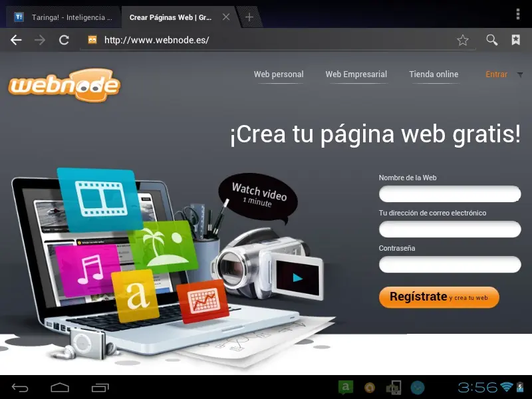This screenshot has width=532, height=399.
Task: Open the Tienda online menu item
Action: coord(434,74)
